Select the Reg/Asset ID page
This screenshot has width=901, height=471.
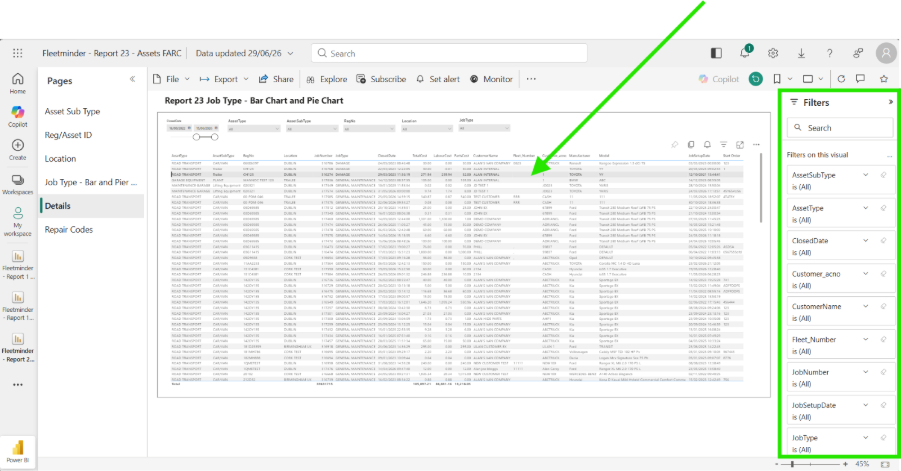(x=68, y=135)
